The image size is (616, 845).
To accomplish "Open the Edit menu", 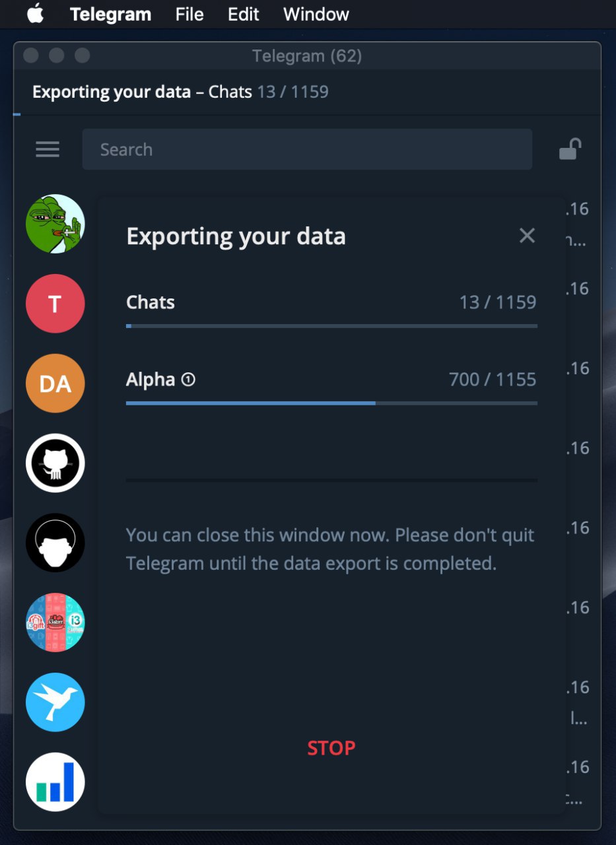I will (x=244, y=14).
